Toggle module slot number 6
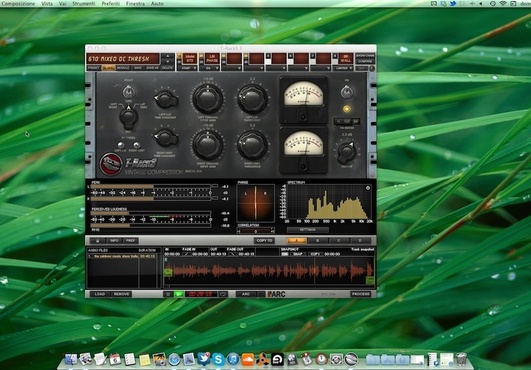Screen dimensions: 531x370 290,56
